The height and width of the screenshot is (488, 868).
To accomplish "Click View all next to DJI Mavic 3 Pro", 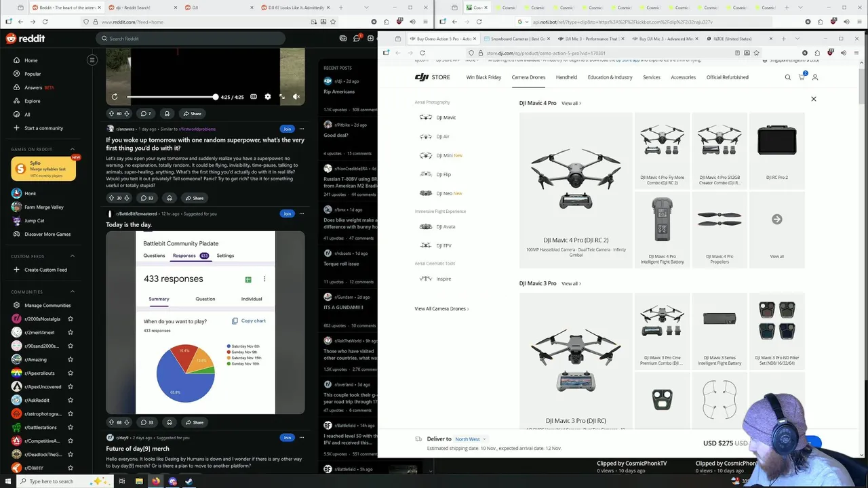I will (571, 284).
